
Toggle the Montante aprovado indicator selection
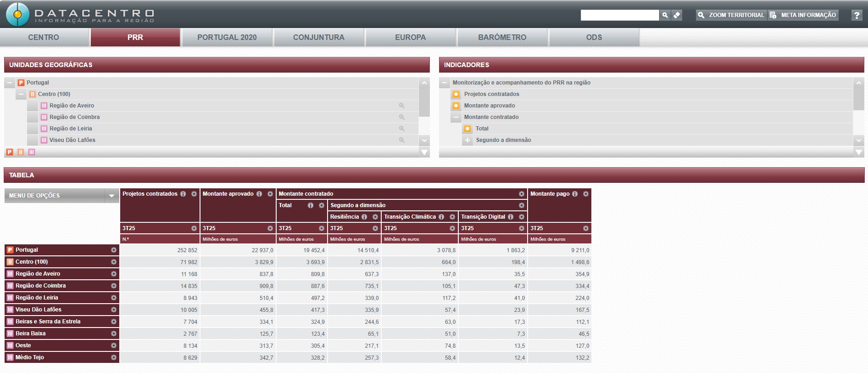pyautogui.click(x=456, y=106)
